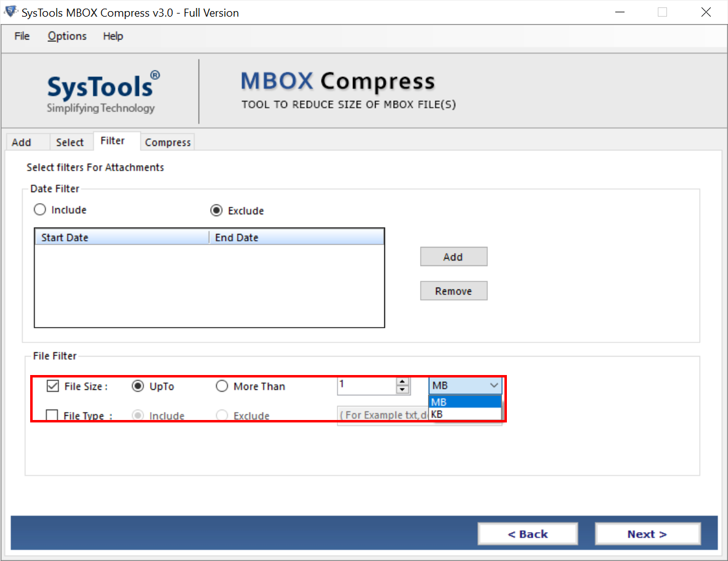Click the SysTools icon in the title bar
Screen dimensions: 728x561
10,12
